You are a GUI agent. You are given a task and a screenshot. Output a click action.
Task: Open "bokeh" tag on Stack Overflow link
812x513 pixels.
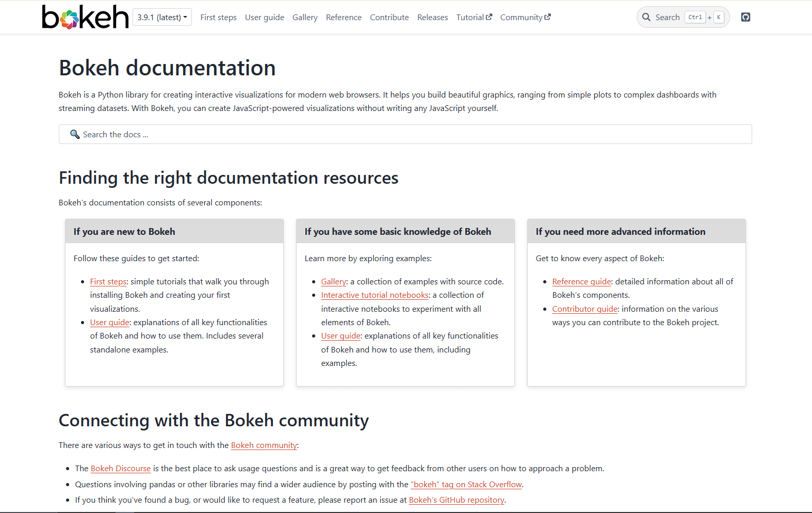[x=466, y=485]
